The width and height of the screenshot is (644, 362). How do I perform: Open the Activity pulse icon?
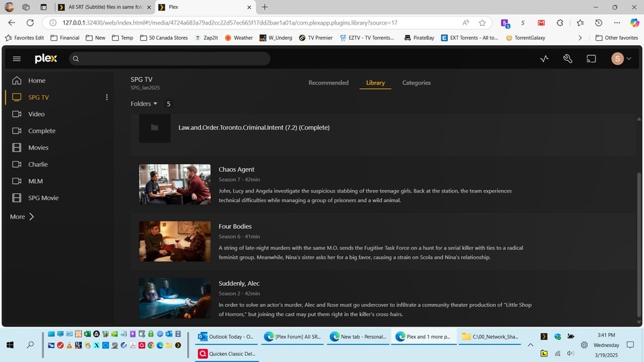(x=544, y=59)
